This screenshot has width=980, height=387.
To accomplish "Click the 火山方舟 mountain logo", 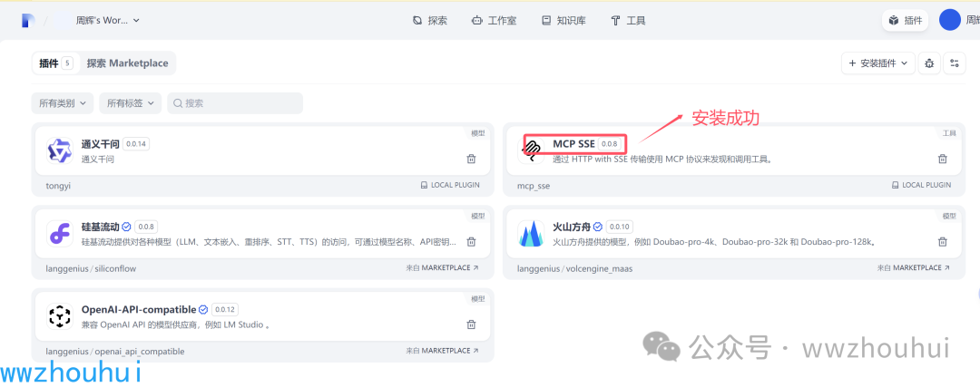I will pos(530,234).
